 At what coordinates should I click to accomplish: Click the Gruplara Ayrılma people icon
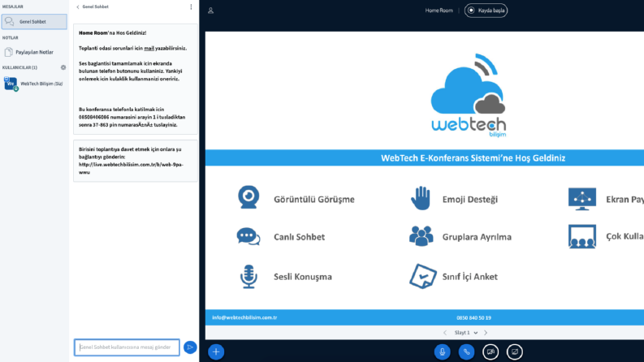421,236
